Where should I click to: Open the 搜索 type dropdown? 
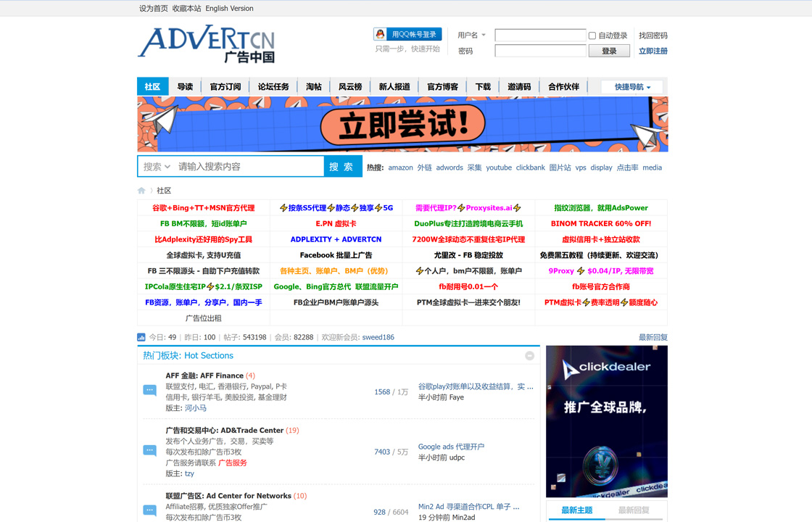pos(157,167)
